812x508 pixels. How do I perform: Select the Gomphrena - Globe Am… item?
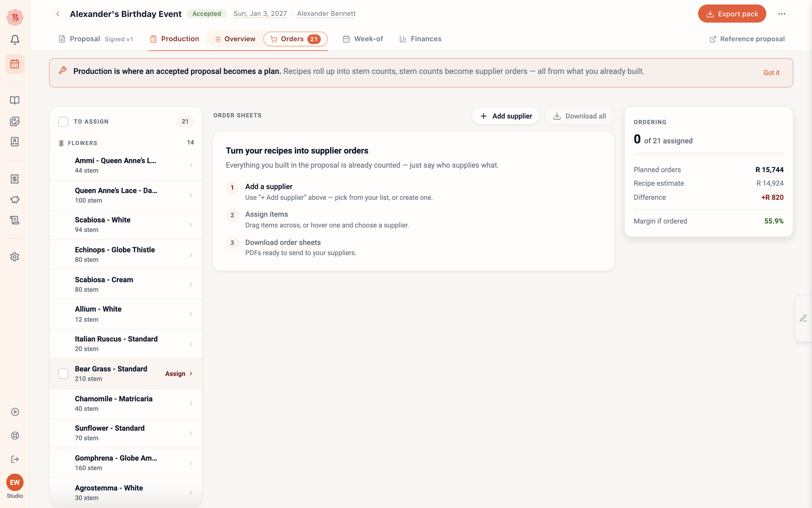(x=126, y=463)
